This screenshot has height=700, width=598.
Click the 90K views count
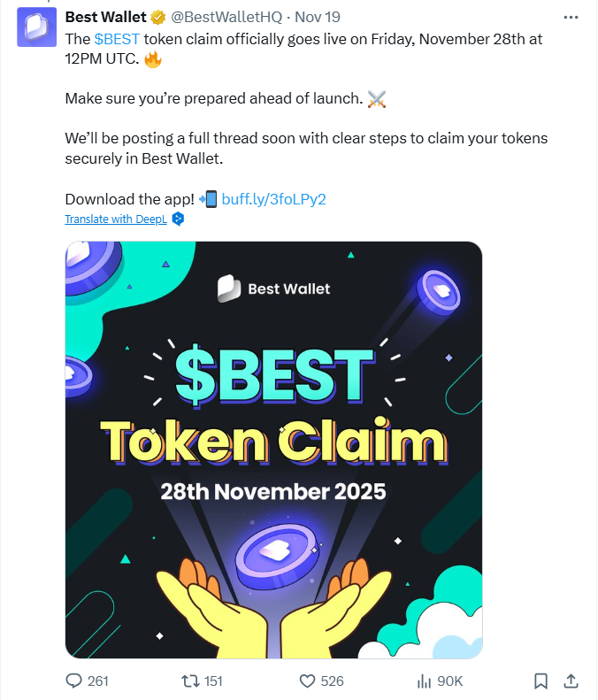[450, 681]
